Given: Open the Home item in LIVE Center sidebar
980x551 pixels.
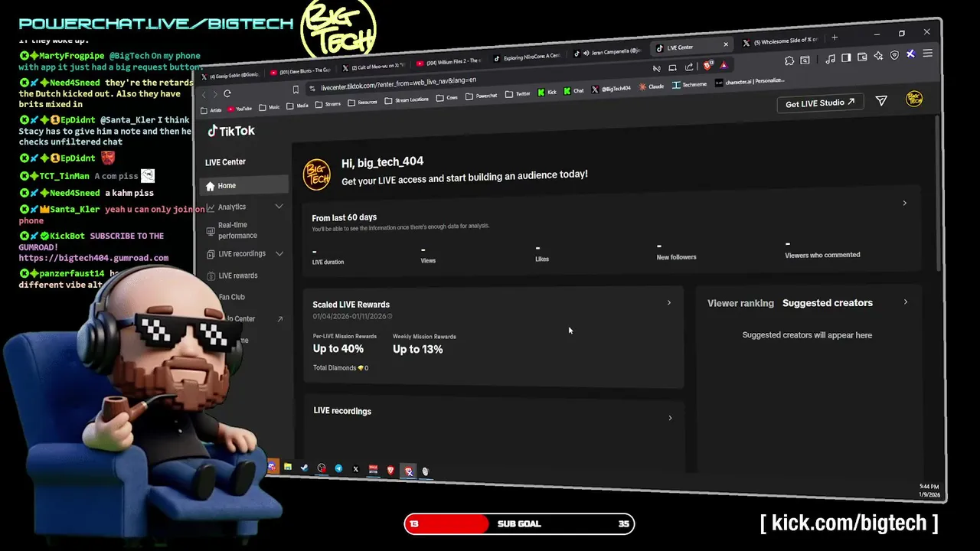Looking at the screenshot, I should click(x=243, y=185).
